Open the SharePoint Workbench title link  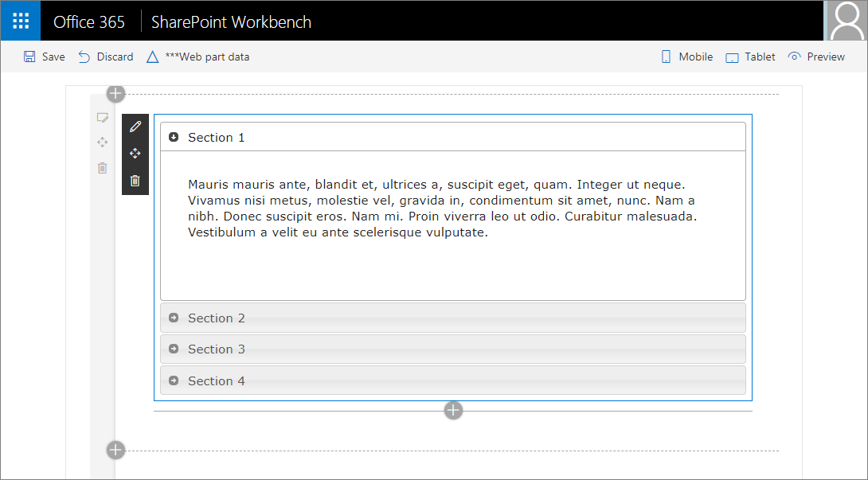[231, 21]
